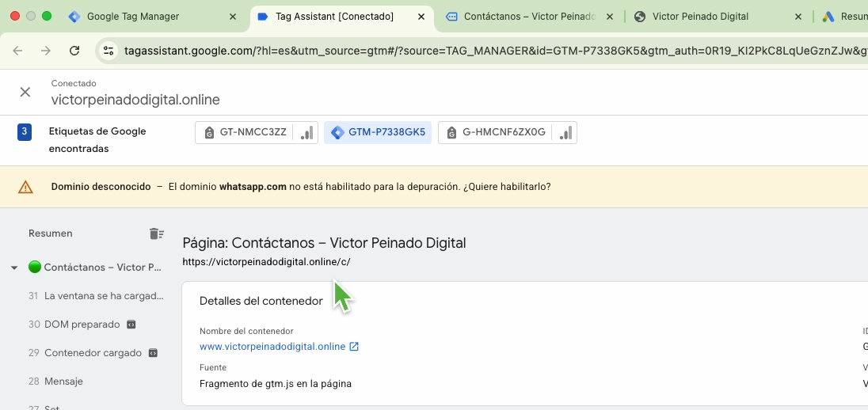Viewport: 868px width, 410px height.
Task: Click the external link icon beside container name
Action: (354, 347)
